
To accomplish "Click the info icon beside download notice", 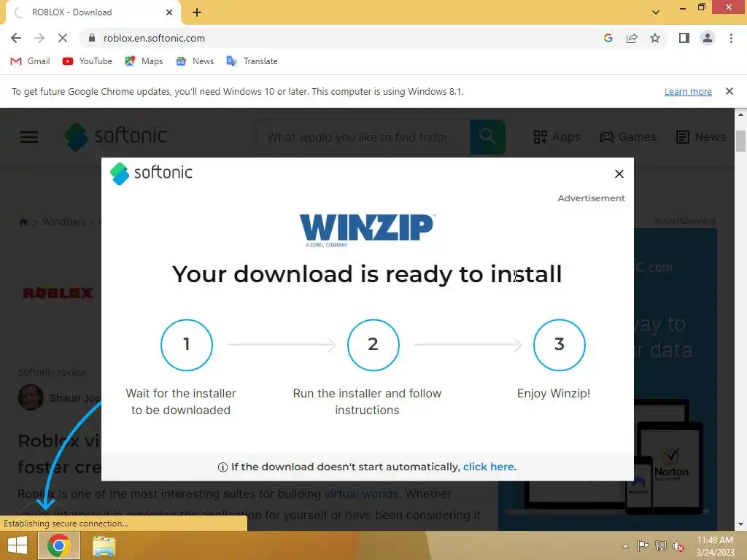I will pyautogui.click(x=222, y=467).
